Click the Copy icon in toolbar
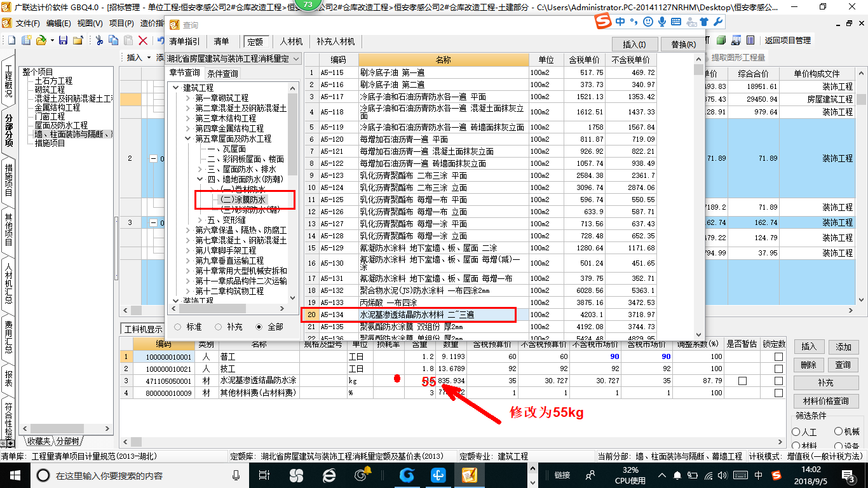868x488 pixels. 114,40
